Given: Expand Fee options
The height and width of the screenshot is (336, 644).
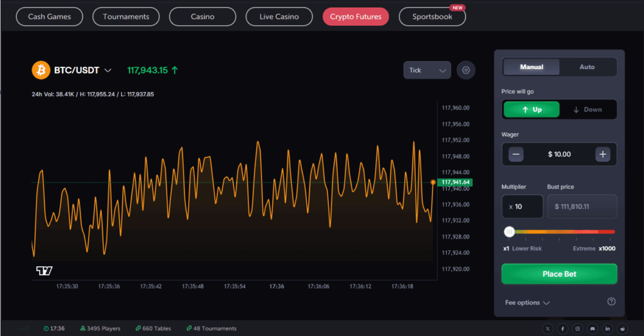Looking at the screenshot, I should 527,303.
